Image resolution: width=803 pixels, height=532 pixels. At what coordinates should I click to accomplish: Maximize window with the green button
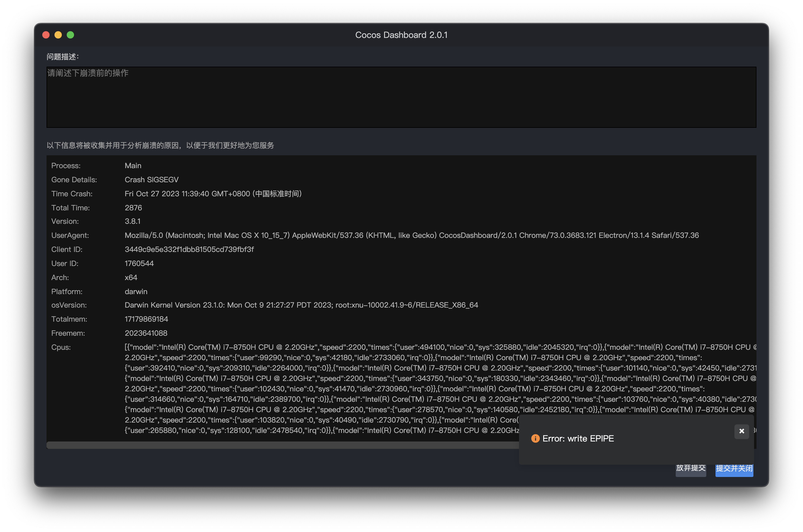coord(70,35)
